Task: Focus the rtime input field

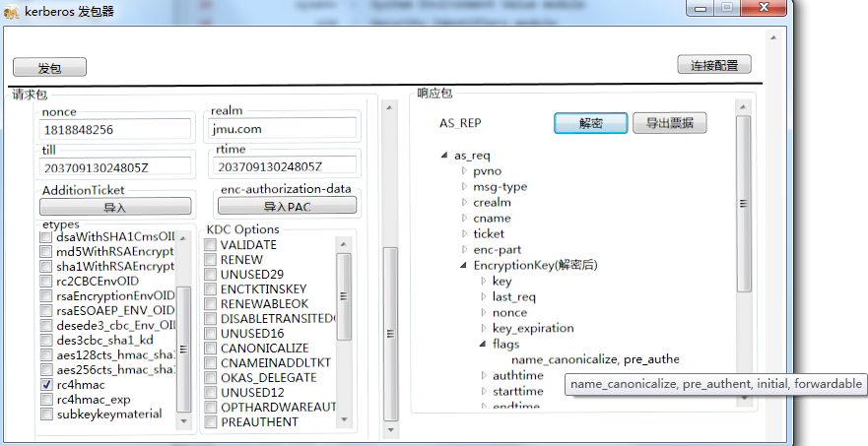Action: click(285, 166)
